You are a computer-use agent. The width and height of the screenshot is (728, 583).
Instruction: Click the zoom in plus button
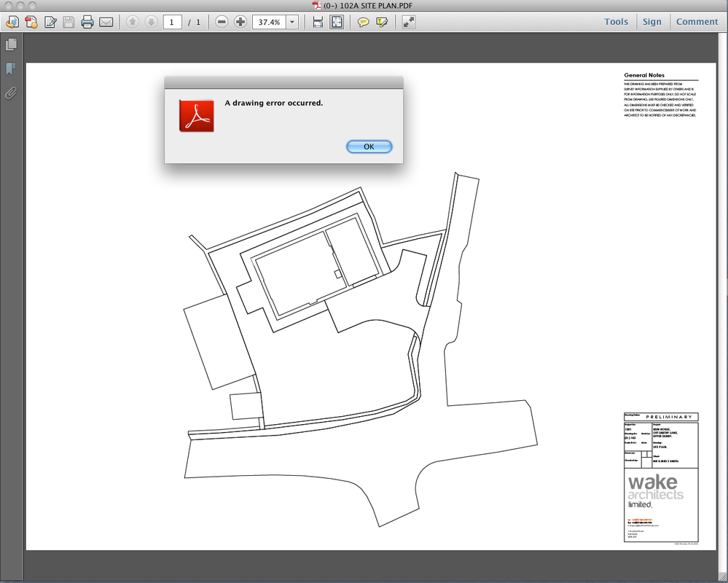click(x=240, y=22)
